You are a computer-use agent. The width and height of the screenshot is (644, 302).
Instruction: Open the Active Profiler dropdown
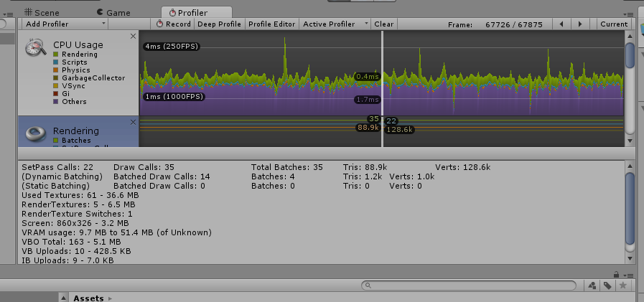335,24
